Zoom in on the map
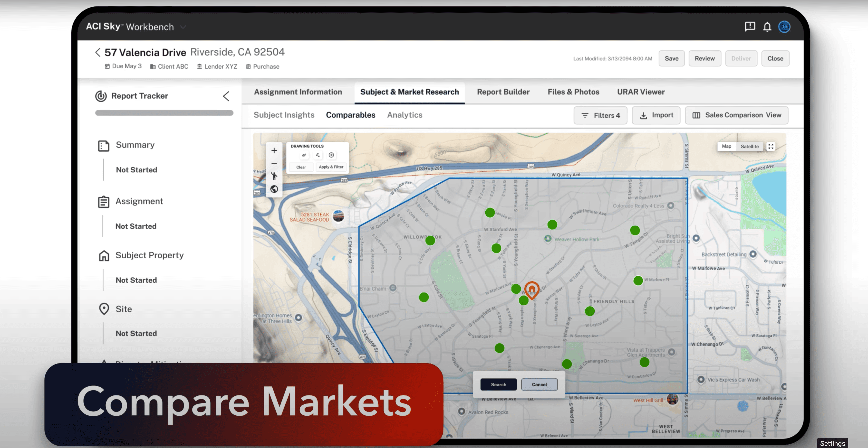Image resolution: width=868 pixels, height=448 pixels. tap(274, 150)
